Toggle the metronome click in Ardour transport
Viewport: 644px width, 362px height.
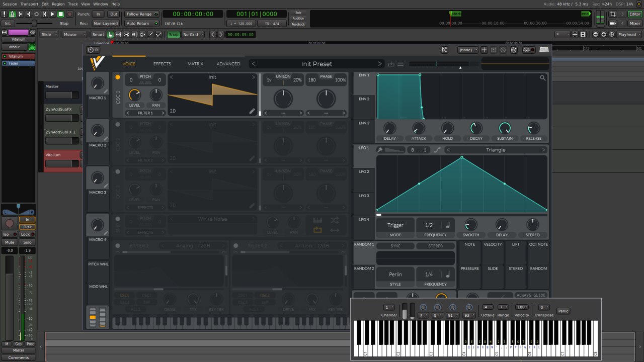12,14
